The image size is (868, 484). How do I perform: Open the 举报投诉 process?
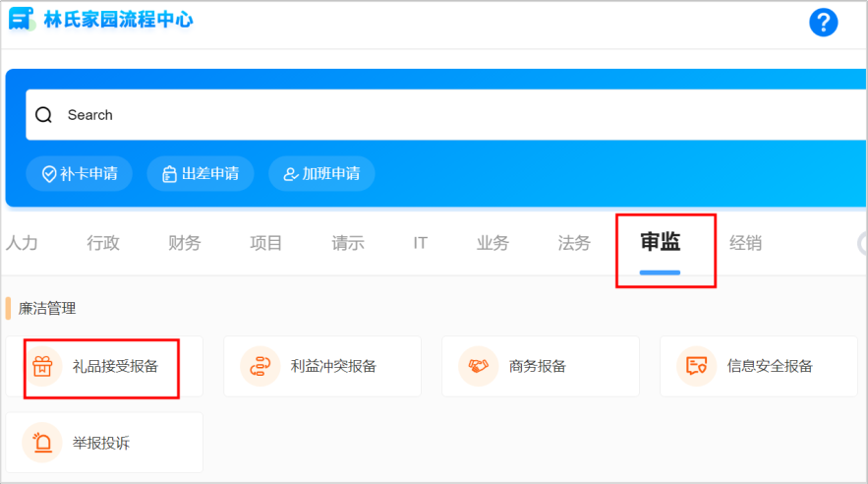click(x=104, y=443)
